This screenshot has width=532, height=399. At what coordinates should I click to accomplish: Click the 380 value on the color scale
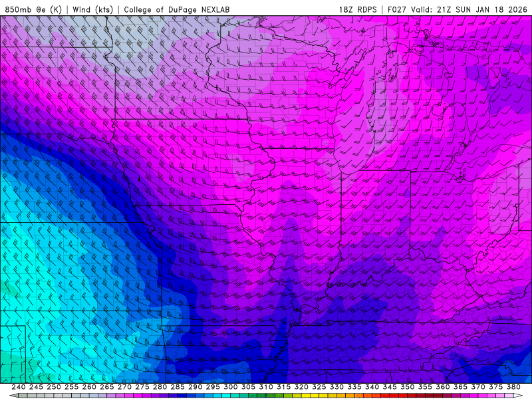coord(513,387)
